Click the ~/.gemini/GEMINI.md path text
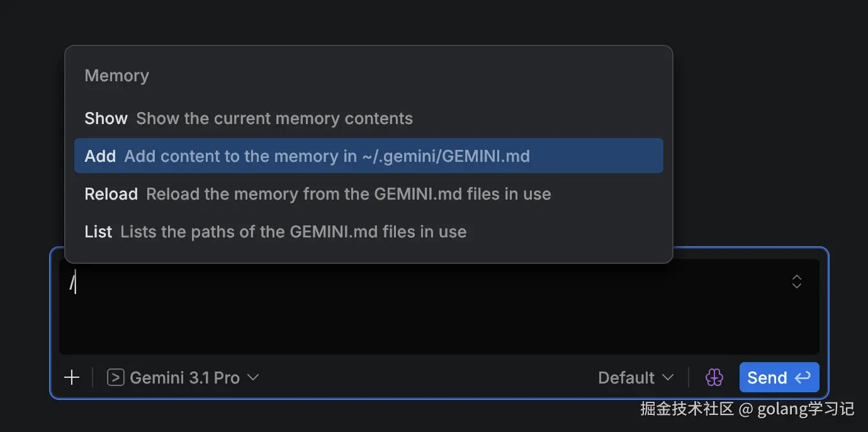 tap(446, 156)
